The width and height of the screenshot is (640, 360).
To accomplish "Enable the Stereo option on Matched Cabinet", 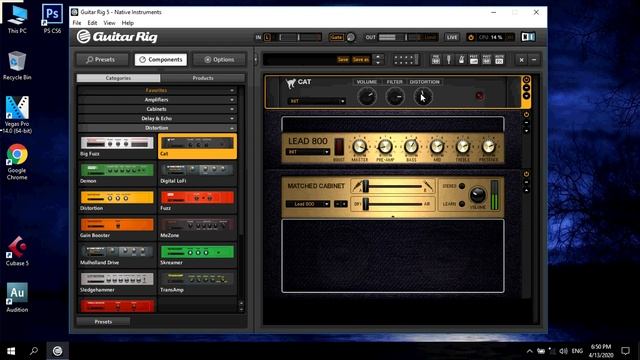I will click(x=462, y=186).
